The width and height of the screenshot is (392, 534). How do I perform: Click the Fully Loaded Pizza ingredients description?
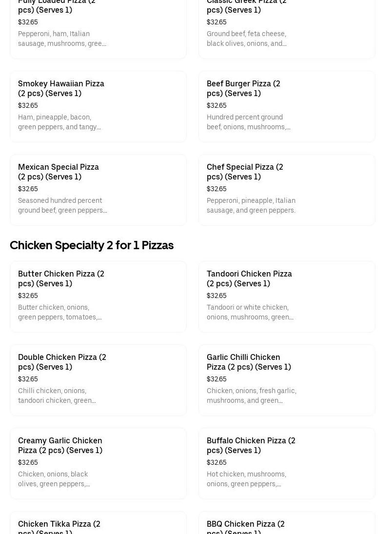click(62, 39)
